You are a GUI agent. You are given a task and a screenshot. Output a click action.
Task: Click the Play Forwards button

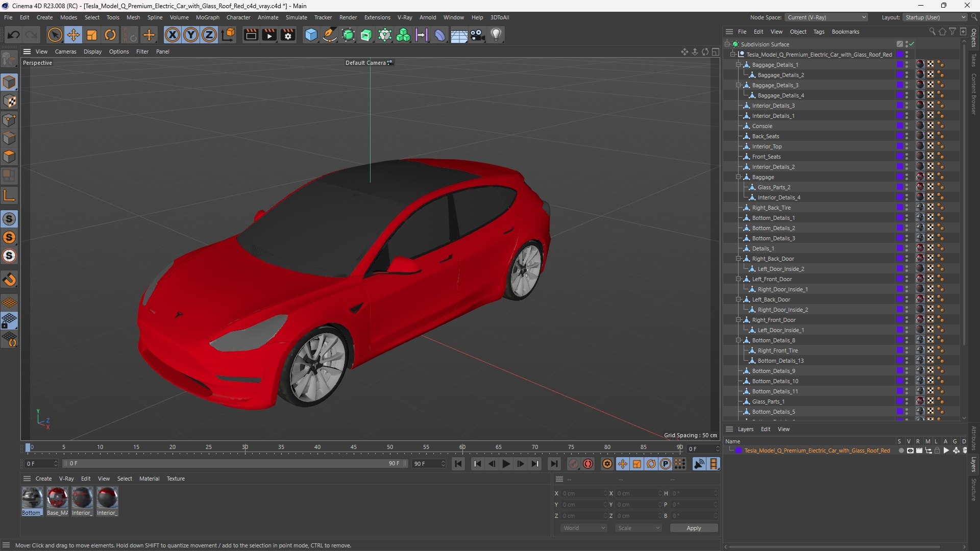[x=506, y=464]
